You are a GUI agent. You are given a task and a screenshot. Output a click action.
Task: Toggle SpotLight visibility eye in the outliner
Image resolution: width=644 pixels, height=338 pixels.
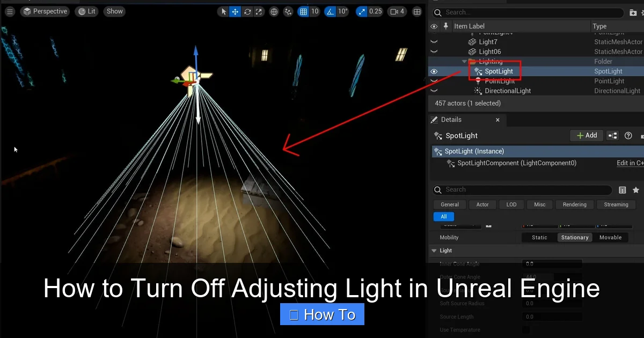(x=434, y=71)
